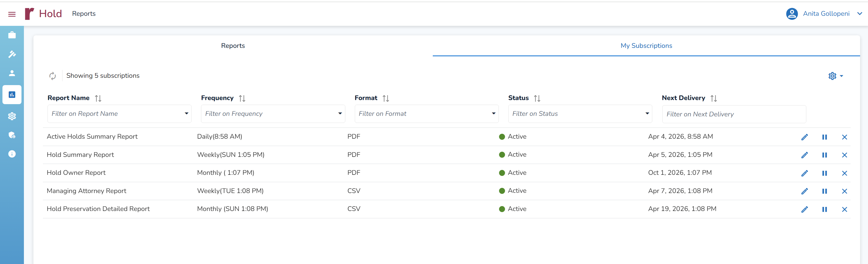Click the briefcase icon in the sidebar
Screen dimensions: 868x264
12,35
